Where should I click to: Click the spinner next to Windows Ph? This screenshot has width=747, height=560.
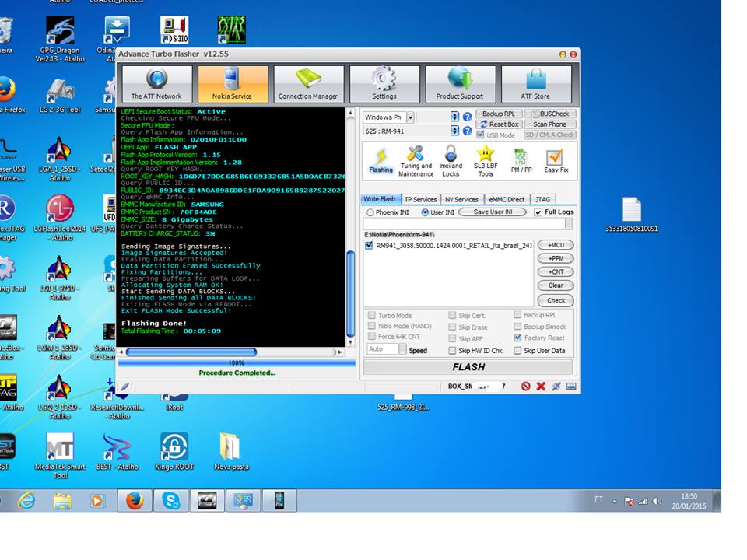click(x=455, y=117)
